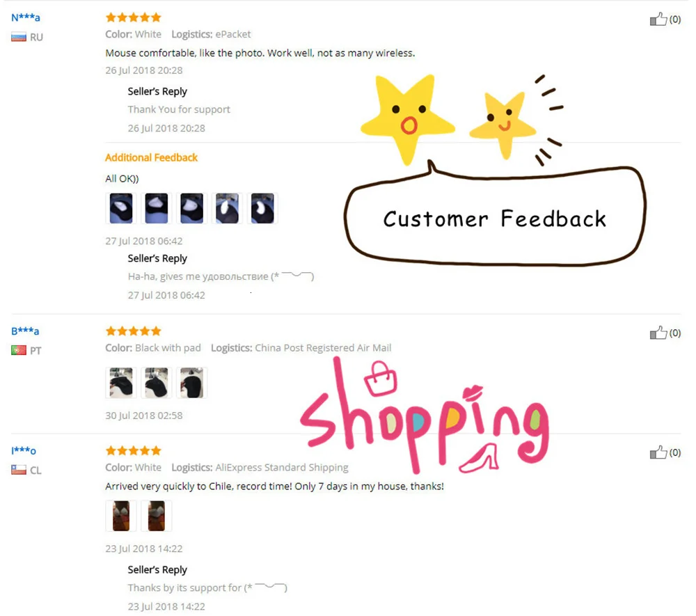Click the Customer Feedback speech bubble
696x616 pixels.
tap(495, 216)
